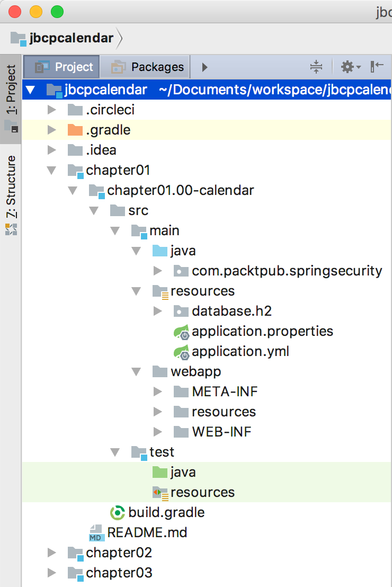The width and height of the screenshot is (392, 587).
Task: Expand the .circleci folder
Action: pyautogui.click(x=52, y=110)
